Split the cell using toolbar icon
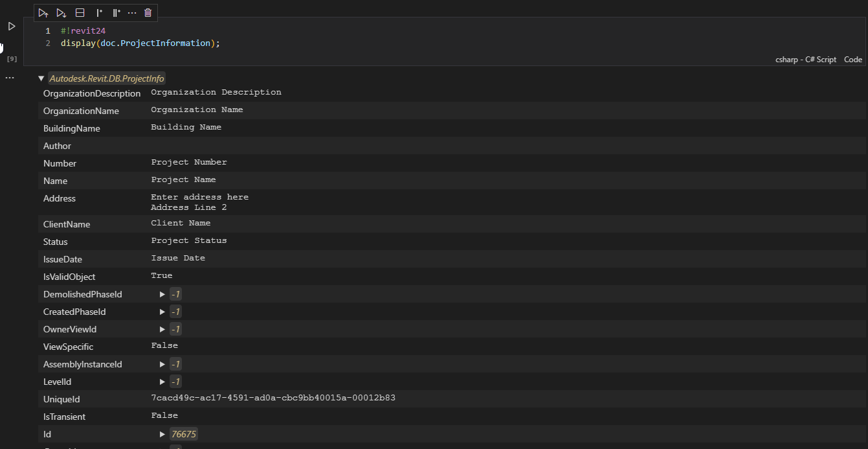The height and width of the screenshot is (449, 868). pos(80,12)
